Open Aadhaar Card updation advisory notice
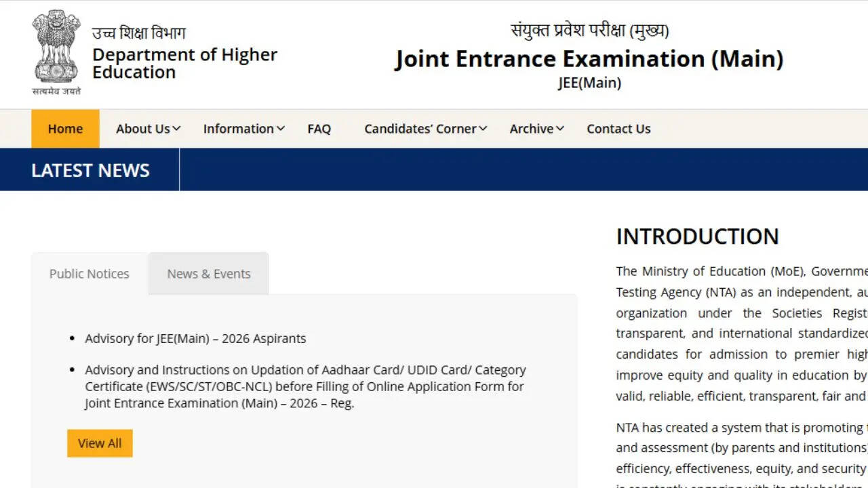Screen dimensions: 868x488 pyautogui.click(x=304, y=386)
